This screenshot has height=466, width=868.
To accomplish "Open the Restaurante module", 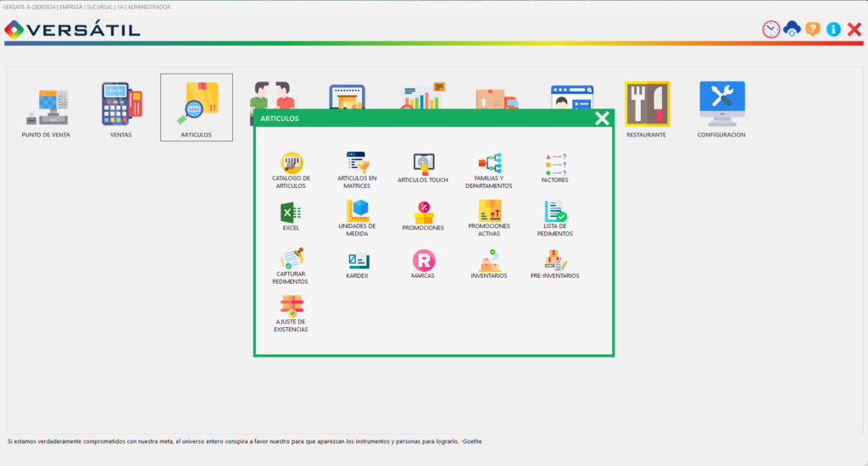I will pyautogui.click(x=647, y=108).
